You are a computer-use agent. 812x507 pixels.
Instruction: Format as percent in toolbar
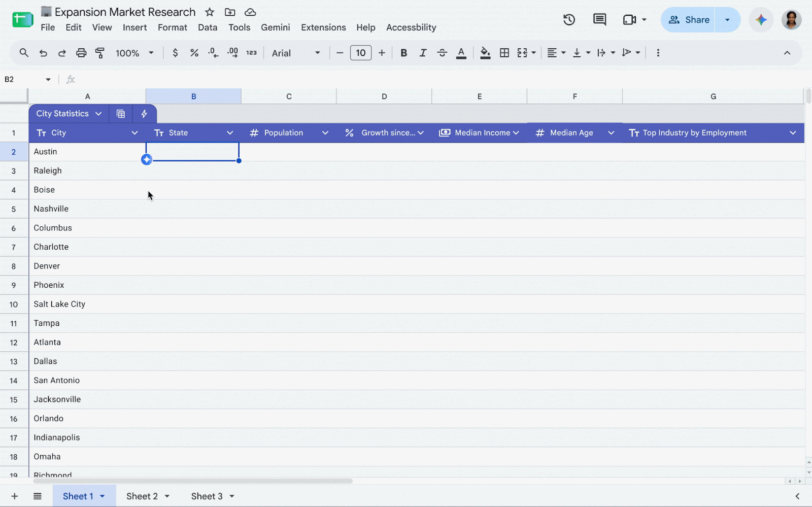(x=194, y=53)
